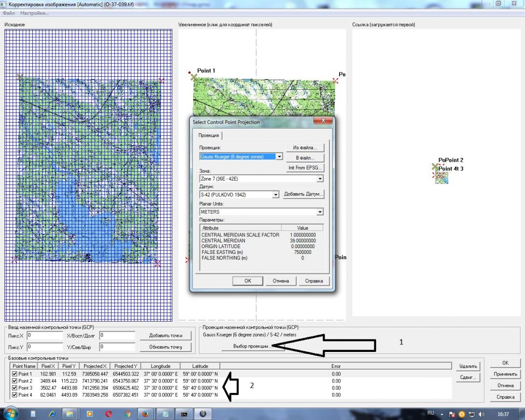
Task: Select the Проекция tab in the dialog
Action: coord(209,136)
